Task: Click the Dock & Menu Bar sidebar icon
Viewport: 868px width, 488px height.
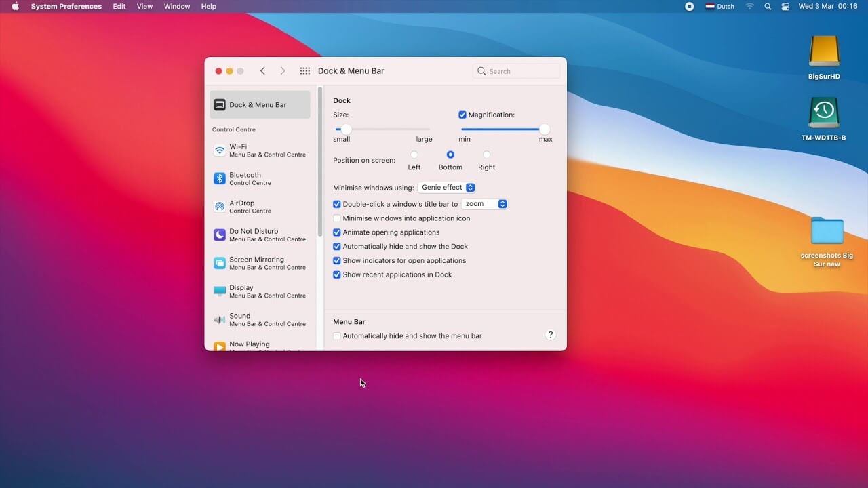Action: (x=220, y=105)
